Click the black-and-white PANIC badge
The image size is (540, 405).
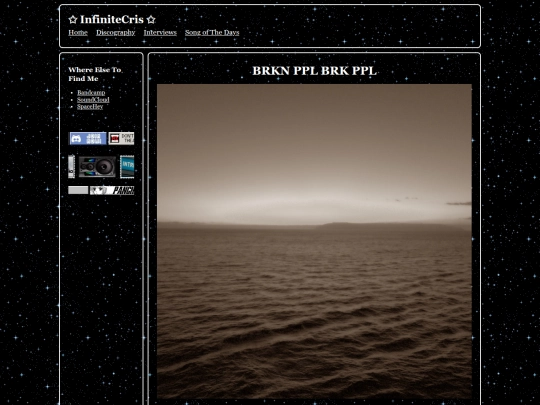(112, 190)
